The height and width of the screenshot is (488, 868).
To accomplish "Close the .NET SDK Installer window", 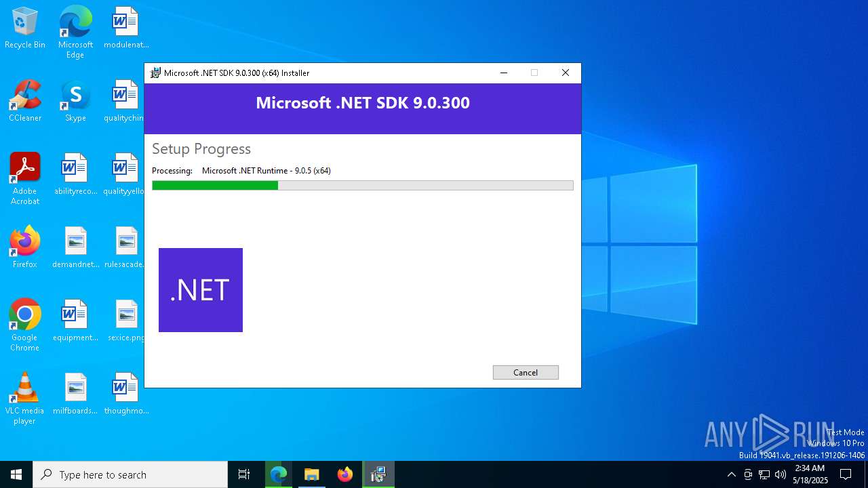I will pos(565,73).
